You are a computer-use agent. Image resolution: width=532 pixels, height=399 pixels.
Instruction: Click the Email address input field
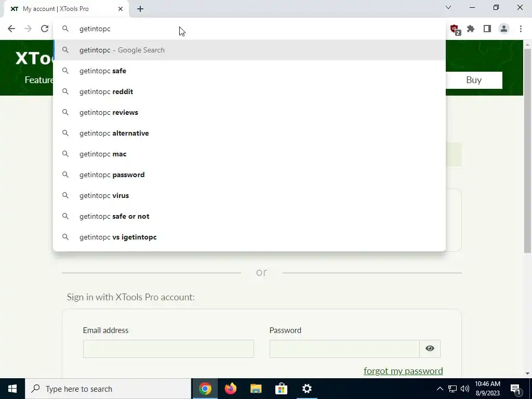click(168, 349)
